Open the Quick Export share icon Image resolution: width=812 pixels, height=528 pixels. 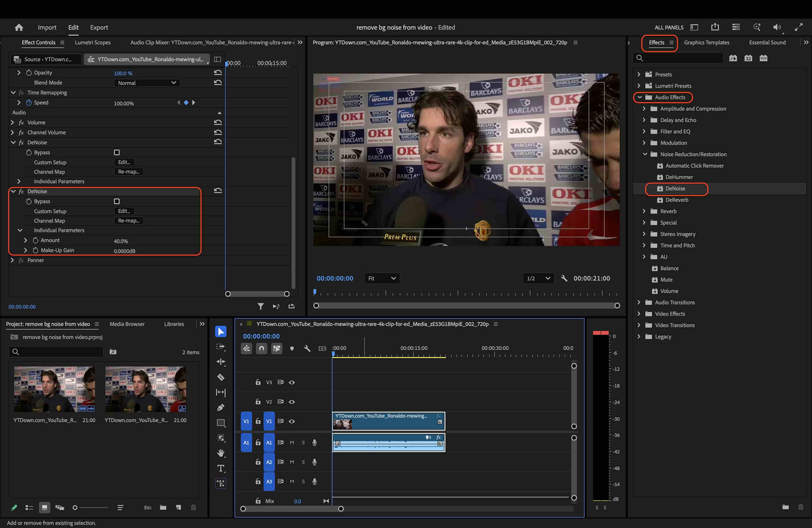(715, 27)
